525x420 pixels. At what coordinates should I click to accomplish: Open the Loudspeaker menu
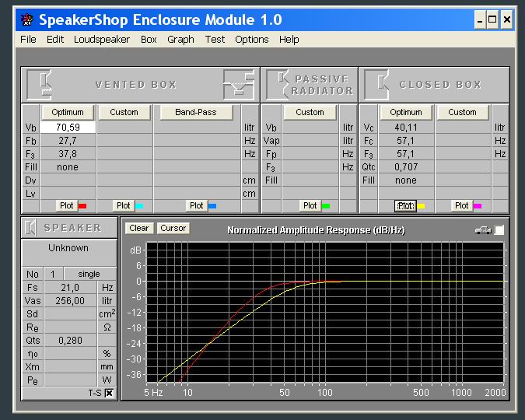coord(102,39)
